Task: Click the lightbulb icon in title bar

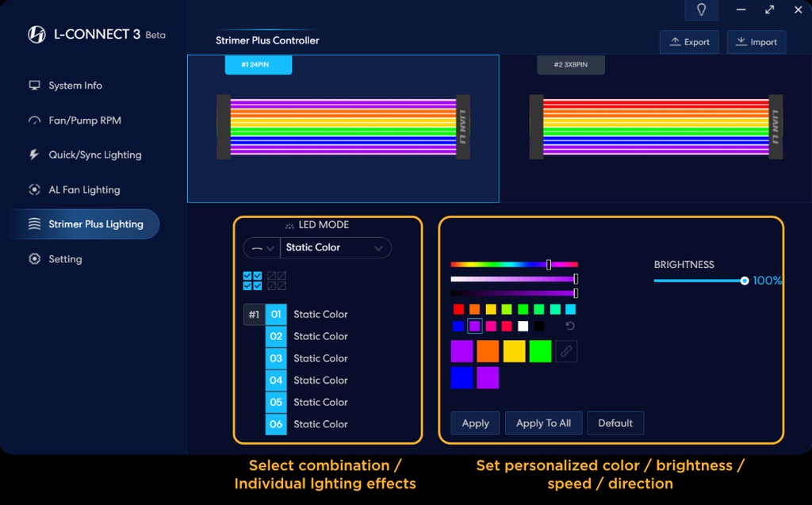Action: (x=701, y=10)
